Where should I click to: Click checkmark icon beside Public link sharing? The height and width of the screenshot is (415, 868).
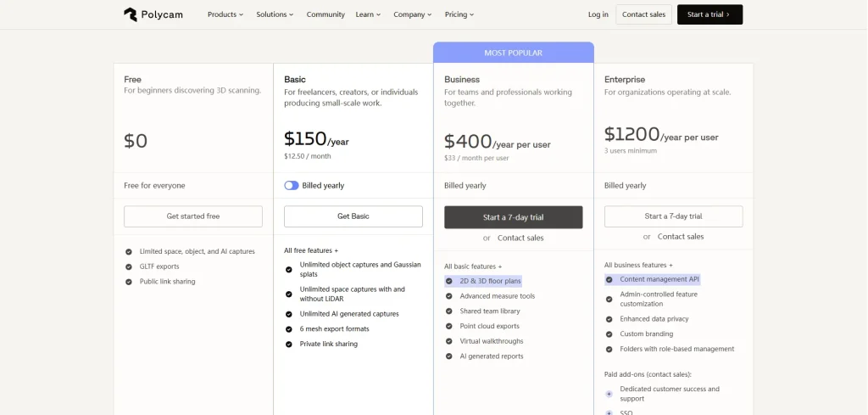click(129, 282)
